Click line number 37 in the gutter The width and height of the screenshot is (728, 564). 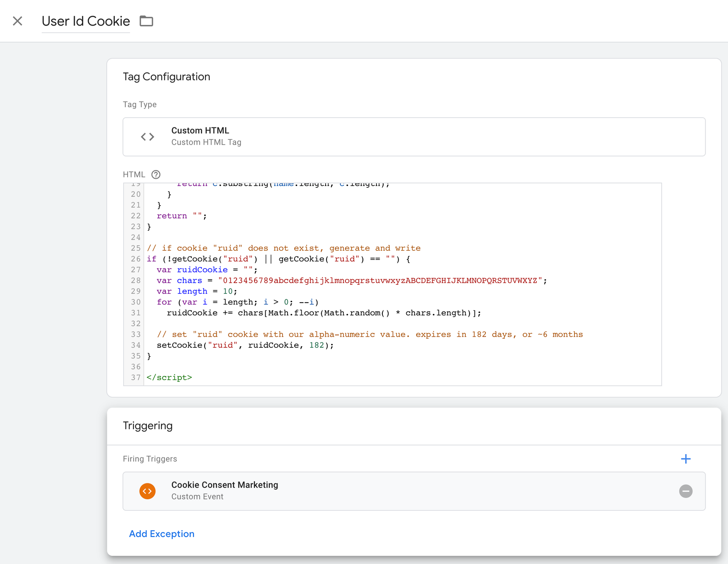[x=135, y=378]
